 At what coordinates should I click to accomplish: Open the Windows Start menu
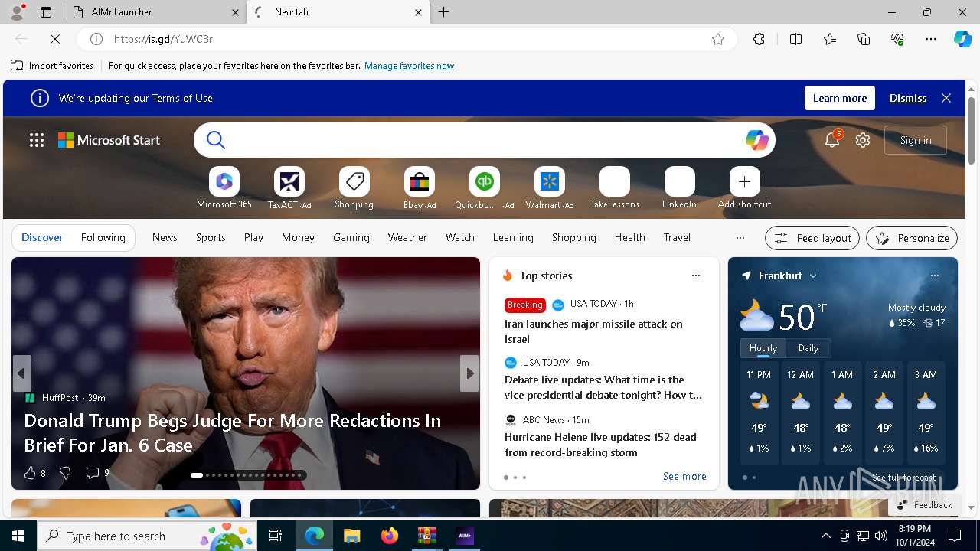[x=18, y=536]
